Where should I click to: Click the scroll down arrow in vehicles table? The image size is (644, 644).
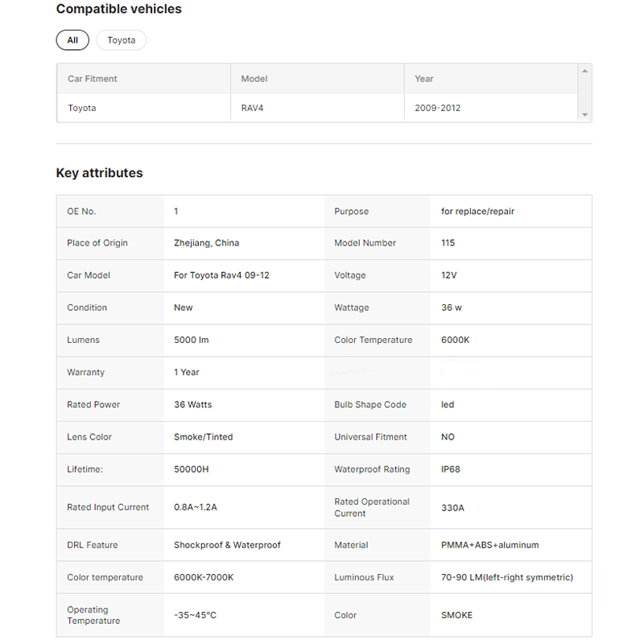584,115
